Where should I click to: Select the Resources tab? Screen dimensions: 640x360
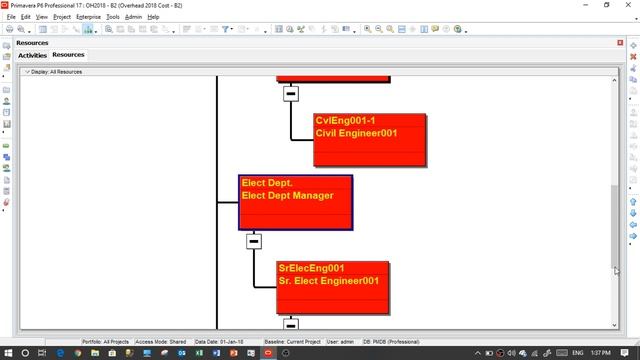tap(68, 55)
